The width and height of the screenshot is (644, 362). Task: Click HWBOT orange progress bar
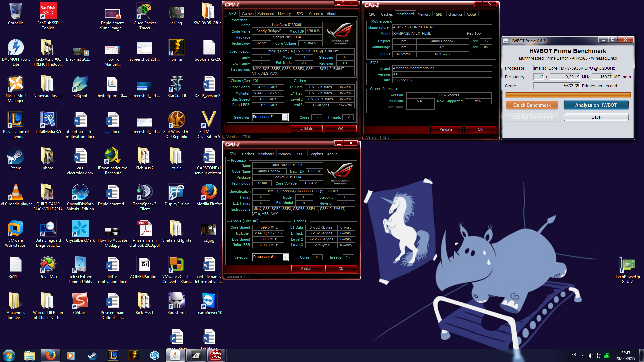(568, 95)
